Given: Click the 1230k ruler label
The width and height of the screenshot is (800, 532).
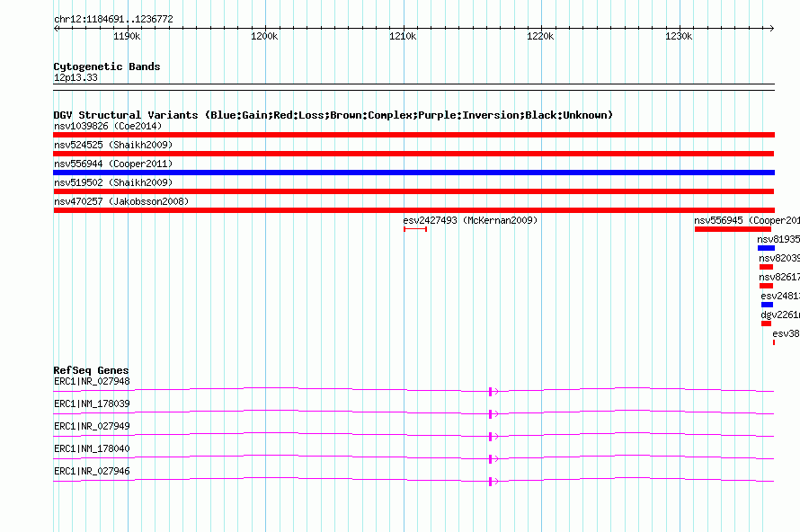Looking at the screenshot, I should (679, 36).
